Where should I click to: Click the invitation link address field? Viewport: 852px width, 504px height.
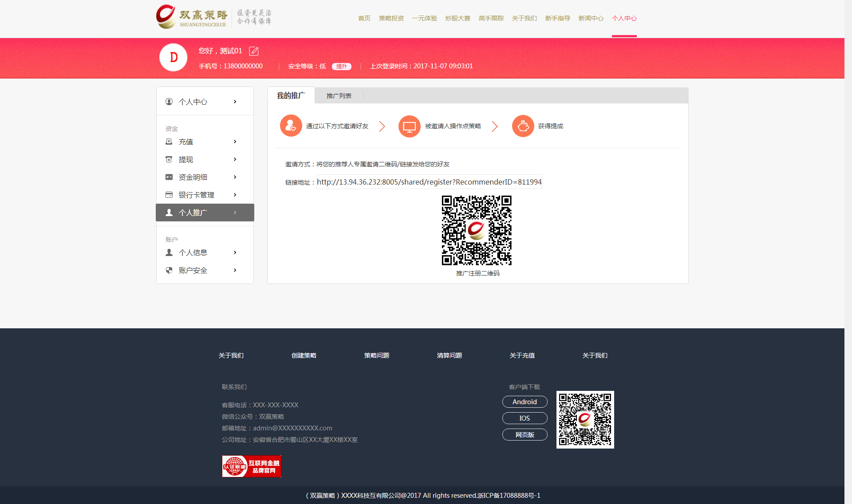click(x=429, y=182)
